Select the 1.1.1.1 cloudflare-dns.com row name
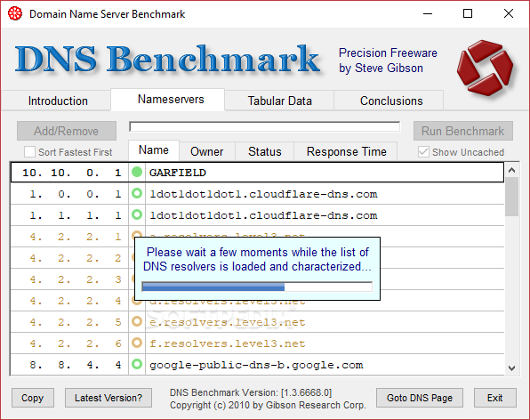 pos(263,215)
